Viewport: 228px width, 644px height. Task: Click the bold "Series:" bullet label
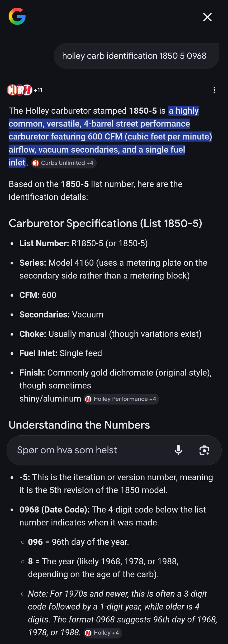click(33, 263)
